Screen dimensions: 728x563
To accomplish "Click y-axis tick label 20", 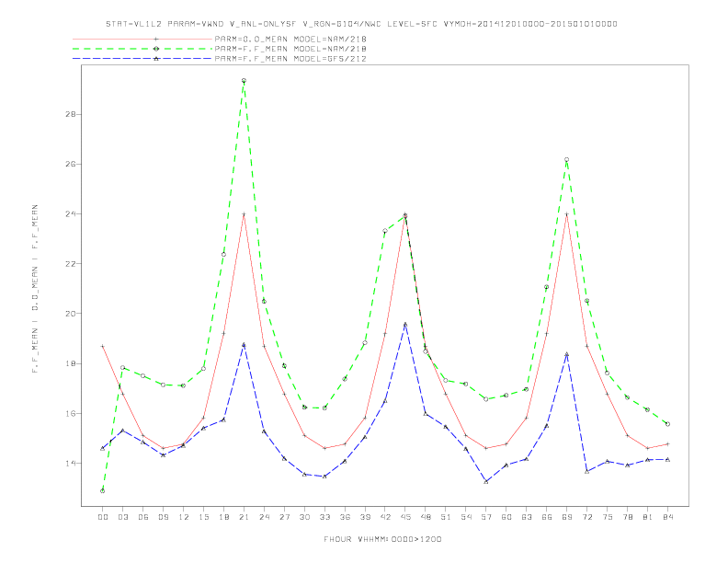I will click(70, 314).
